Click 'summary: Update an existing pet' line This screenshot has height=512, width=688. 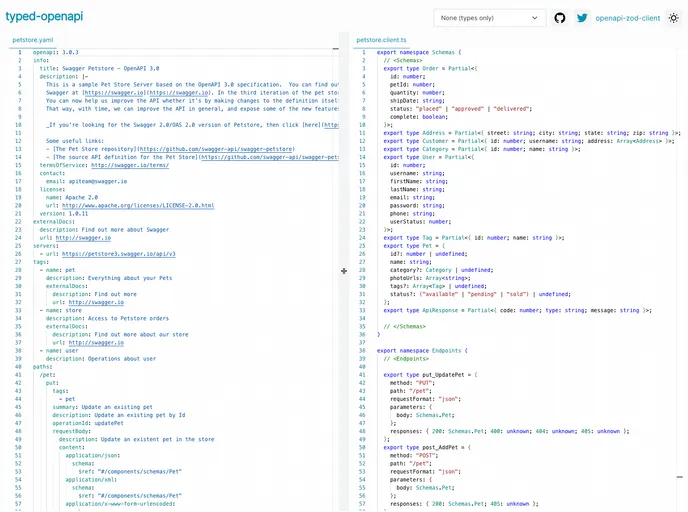[102, 407]
